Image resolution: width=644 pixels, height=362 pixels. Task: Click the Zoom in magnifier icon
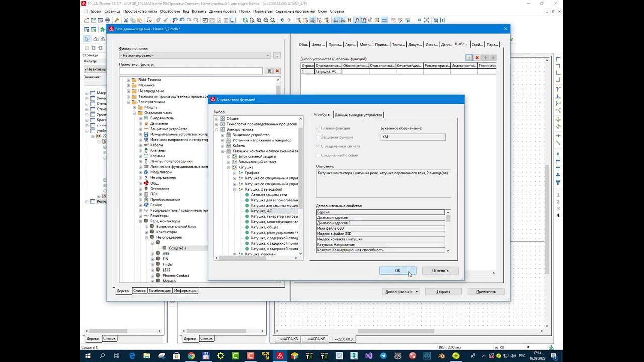[x=259, y=20]
